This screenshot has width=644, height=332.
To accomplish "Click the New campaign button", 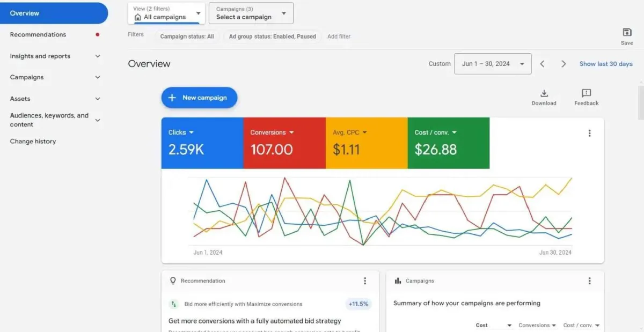I will click(x=199, y=98).
